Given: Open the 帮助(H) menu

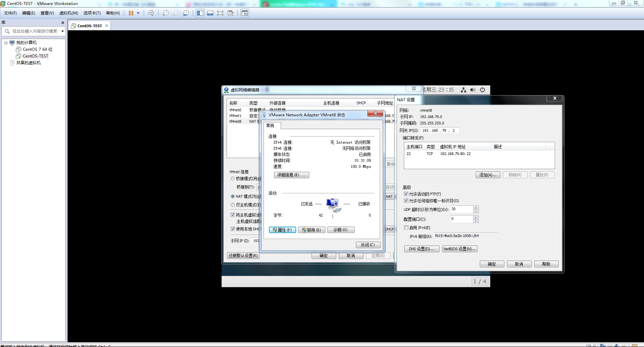Looking at the screenshot, I should click(x=113, y=13).
